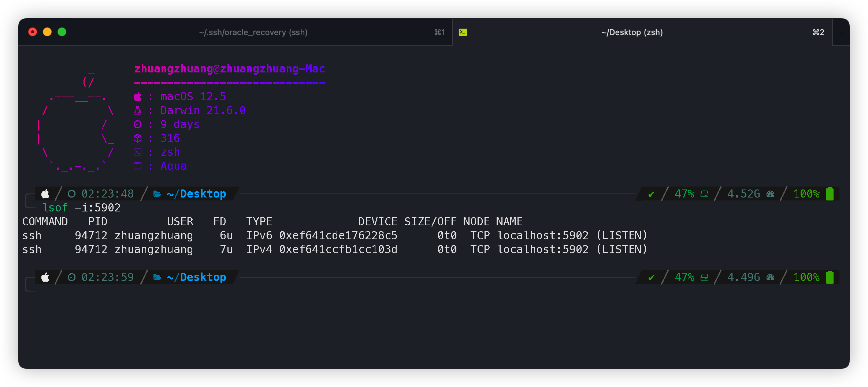
Task: Click the DEVICE column header
Action: click(x=378, y=222)
